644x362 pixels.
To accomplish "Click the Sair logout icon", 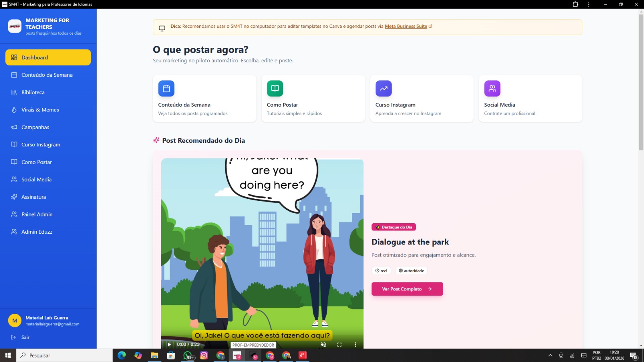I will point(14,337).
